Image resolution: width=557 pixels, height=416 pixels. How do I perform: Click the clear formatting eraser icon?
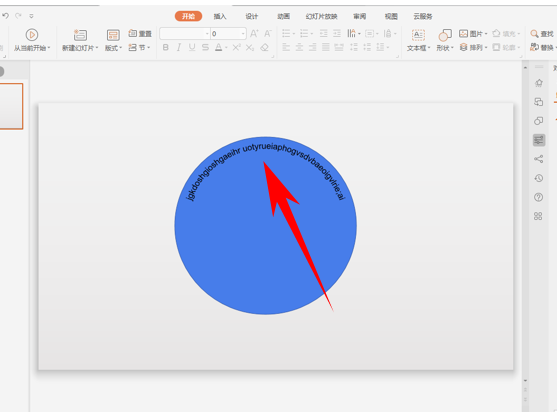264,47
